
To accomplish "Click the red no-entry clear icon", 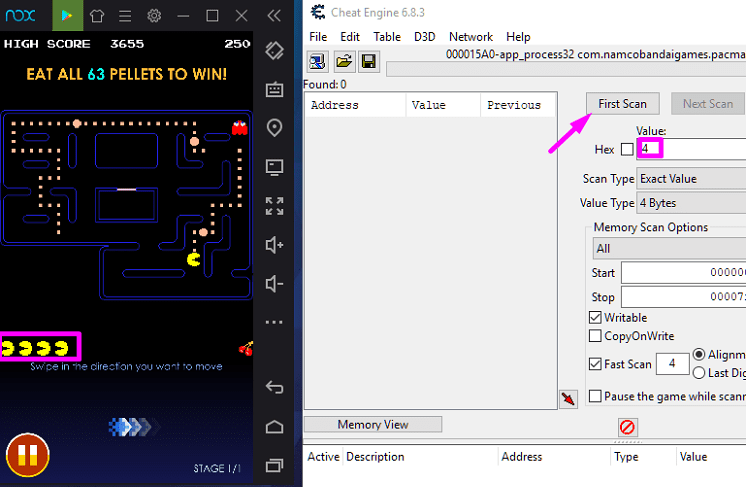I will pyautogui.click(x=628, y=427).
